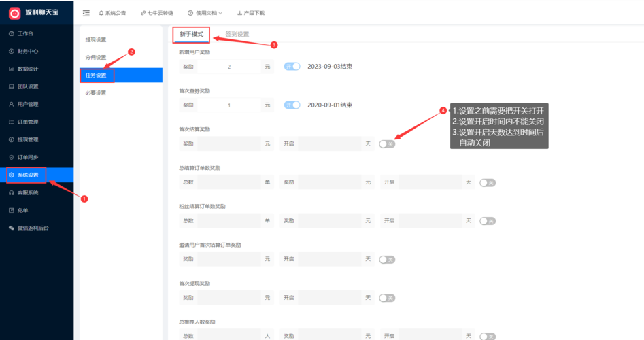Enable the 粉丝结算订单数奖励 switch
This screenshot has height=340, width=644.
coord(488,221)
